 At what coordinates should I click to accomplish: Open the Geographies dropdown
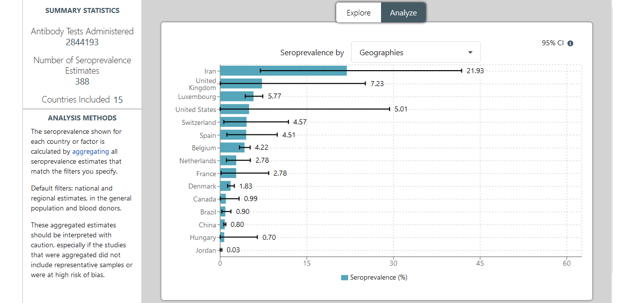click(415, 52)
